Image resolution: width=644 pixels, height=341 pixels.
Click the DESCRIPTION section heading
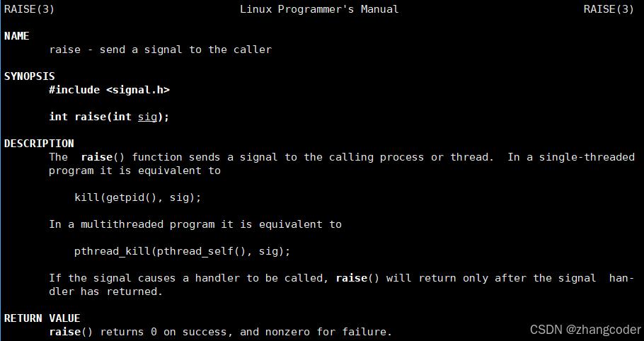pyautogui.click(x=39, y=144)
